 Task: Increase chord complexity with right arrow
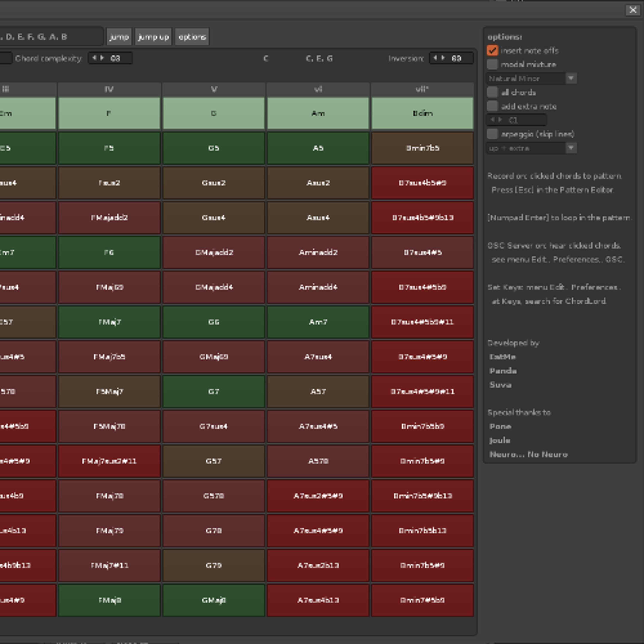click(102, 58)
